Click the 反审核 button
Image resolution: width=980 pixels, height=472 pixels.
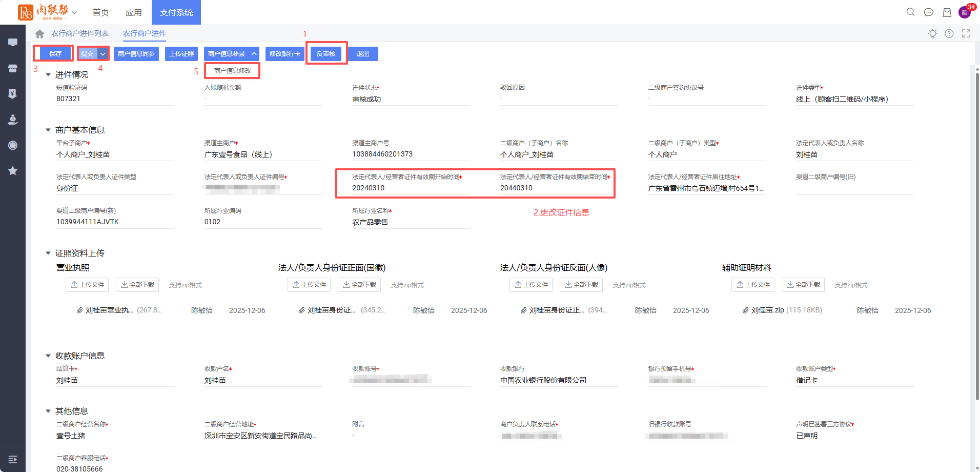point(326,54)
